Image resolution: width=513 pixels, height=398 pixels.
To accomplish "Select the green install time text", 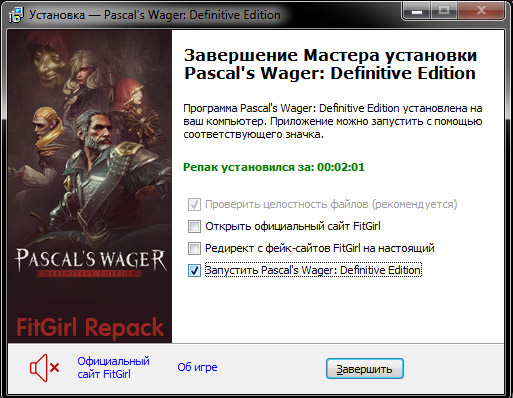I will coord(274,167).
